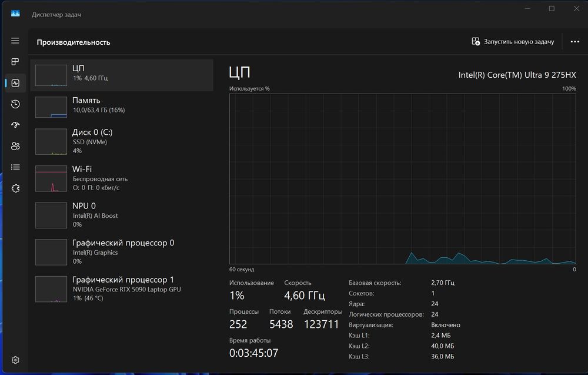Image resolution: width=588 pixels, height=375 pixels.
Task: Select Графический процессор 0 entry
Action: (122, 252)
